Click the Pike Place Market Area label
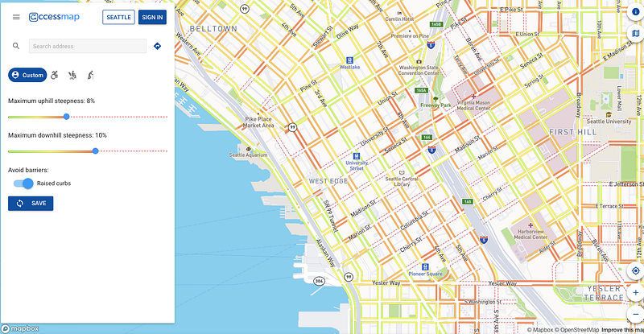644x334 pixels. pos(258,122)
